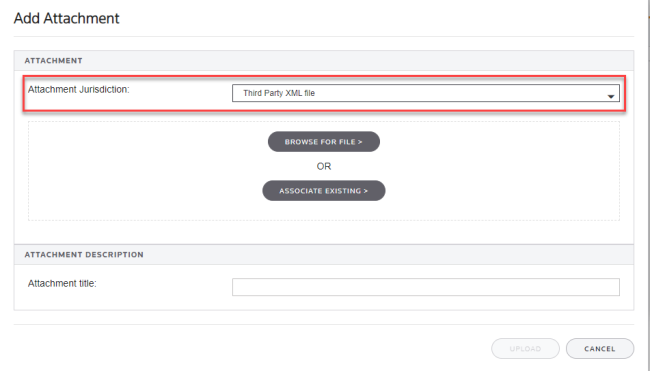Select the 'Third Party XML file' value text

[x=279, y=93]
